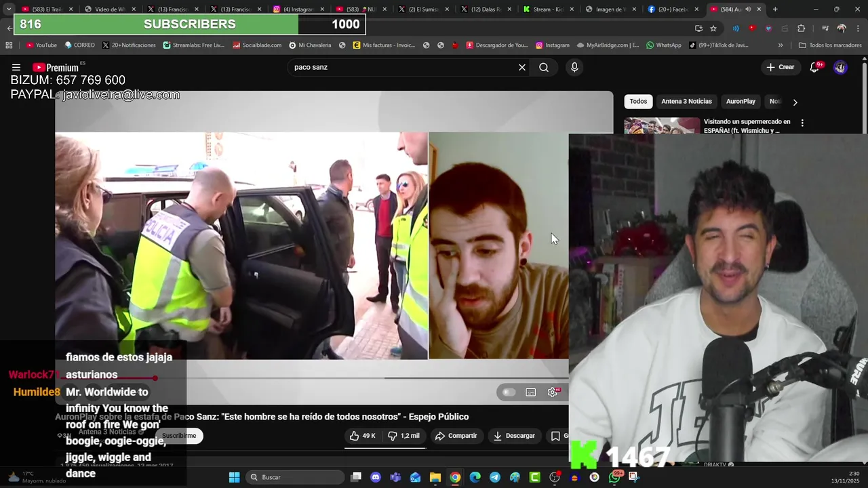The width and height of the screenshot is (868, 488).
Task: Run the search with the magnifier button
Action: click(544, 67)
